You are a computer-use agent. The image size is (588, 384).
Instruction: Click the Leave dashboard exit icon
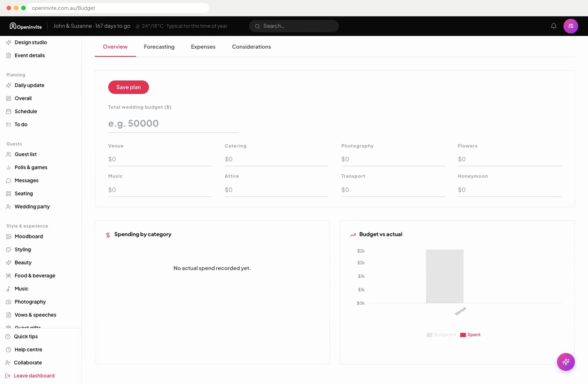coord(8,376)
